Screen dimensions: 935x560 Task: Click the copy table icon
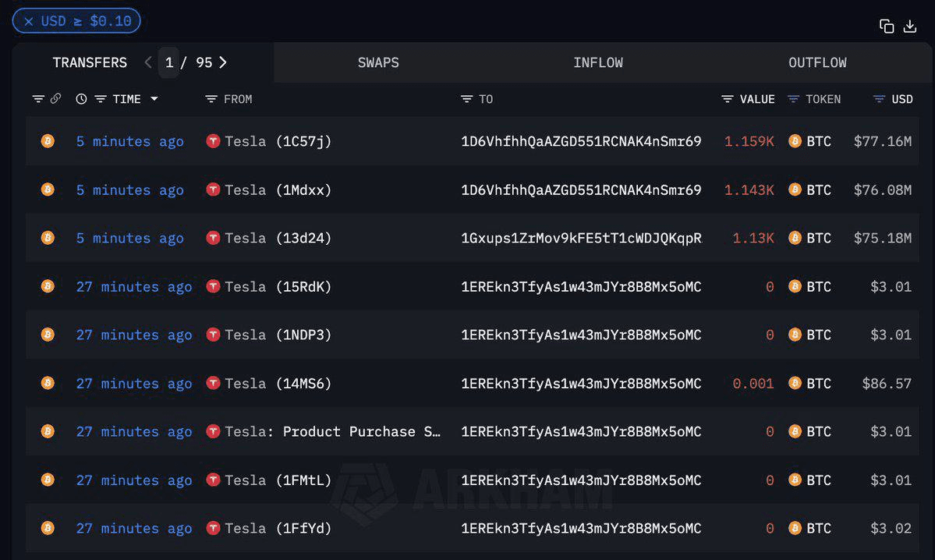887,26
